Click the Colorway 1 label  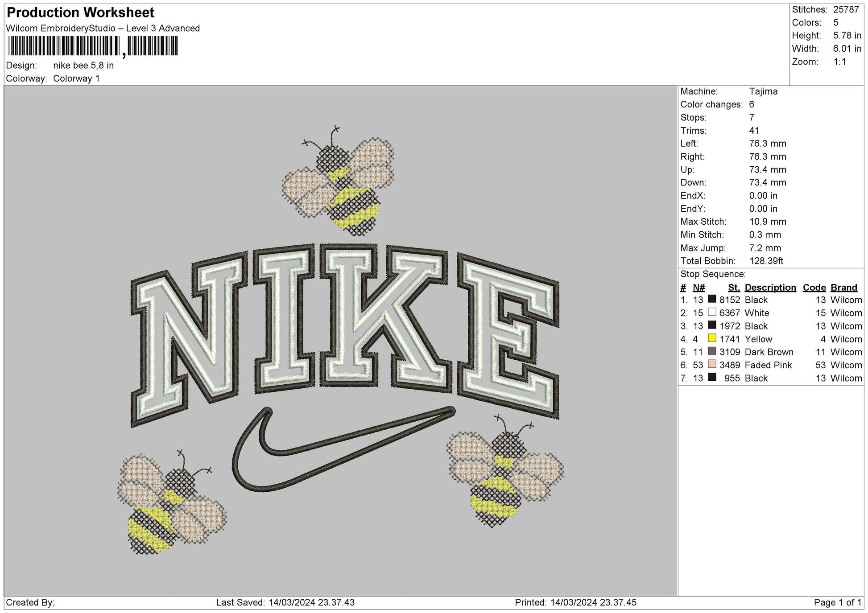pyautogui.click(x=78, y=77)
